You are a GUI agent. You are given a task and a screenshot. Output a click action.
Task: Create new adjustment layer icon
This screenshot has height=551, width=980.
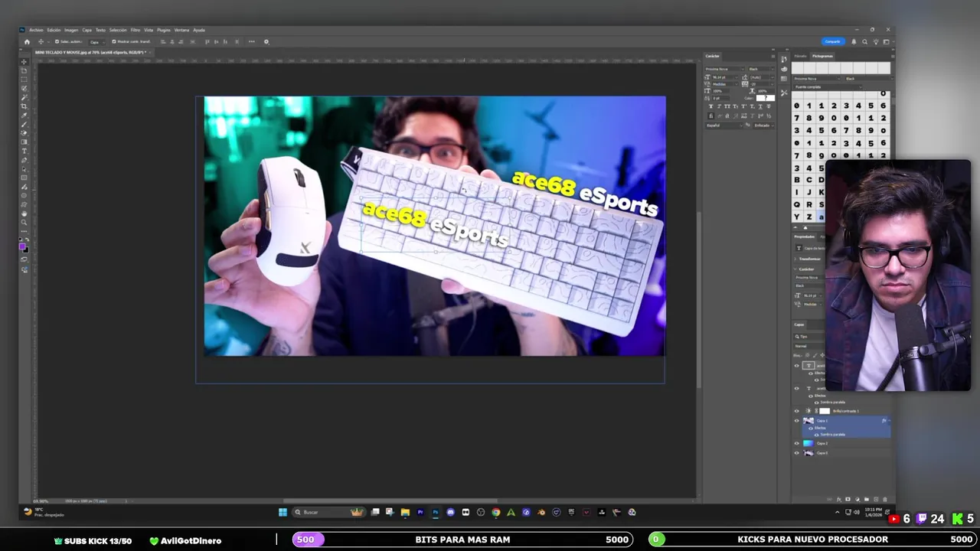click(x=857, y=499)
